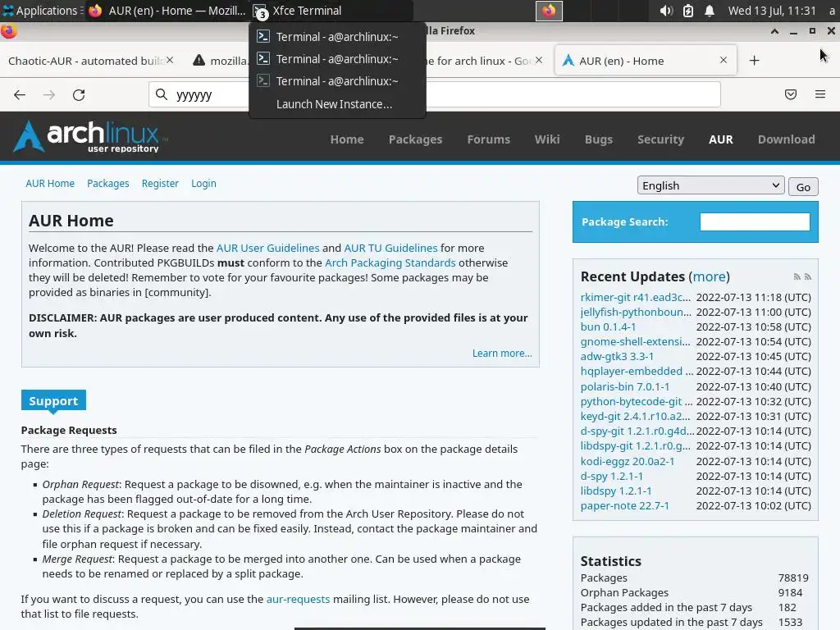Focus the address bar containing yyyyyy
Screen dimensions: 840x630
tap(435, 95)
